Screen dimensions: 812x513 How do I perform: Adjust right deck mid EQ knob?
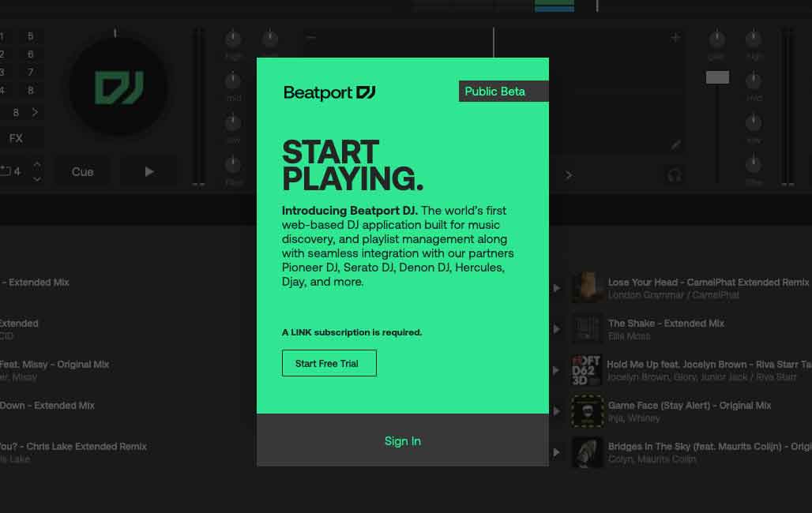(754, 81)
